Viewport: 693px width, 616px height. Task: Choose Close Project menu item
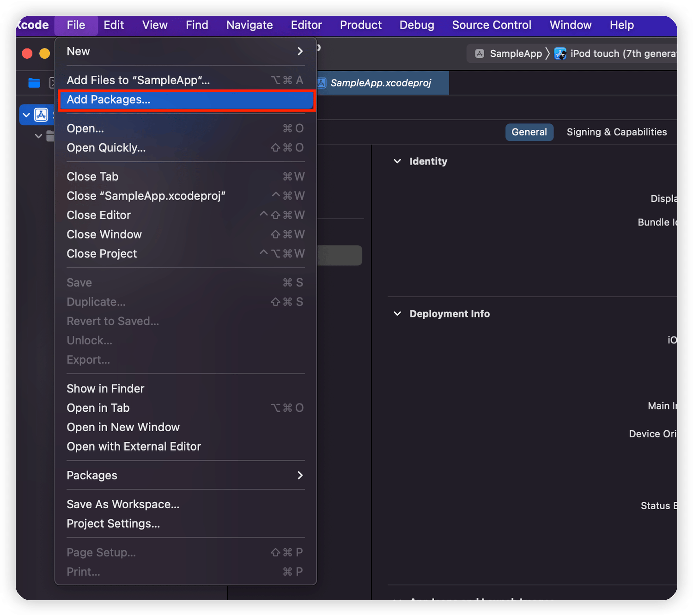[x=186, y=254]
